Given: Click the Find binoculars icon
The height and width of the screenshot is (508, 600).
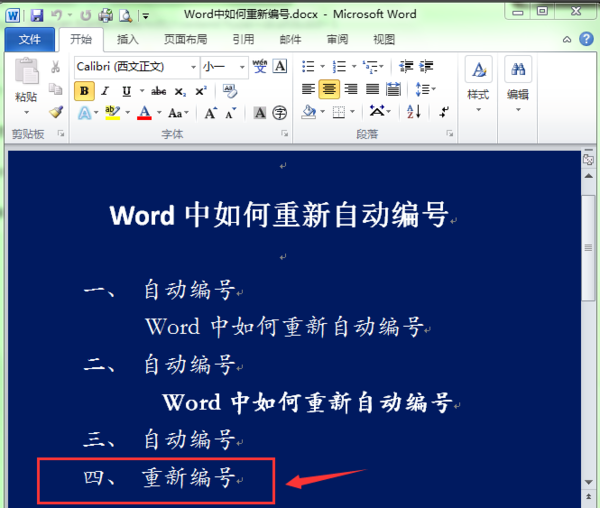Looking at the screenshot, I should click(518, 69).
